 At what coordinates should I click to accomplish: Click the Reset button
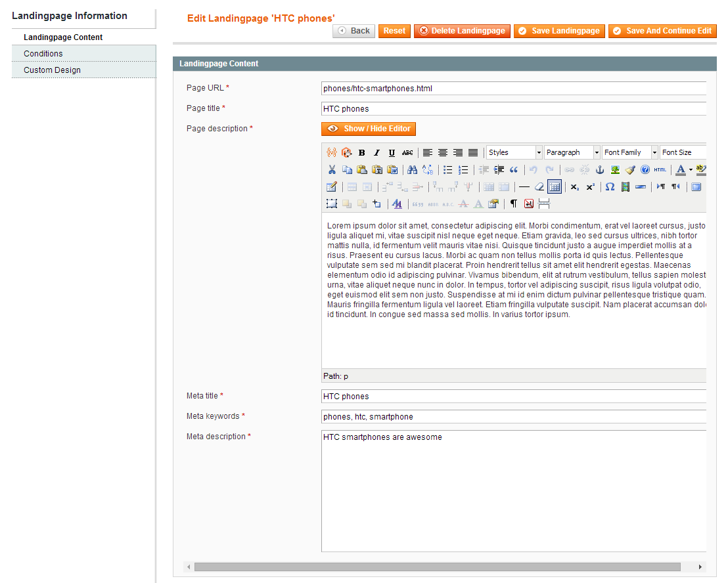[394, 31]
